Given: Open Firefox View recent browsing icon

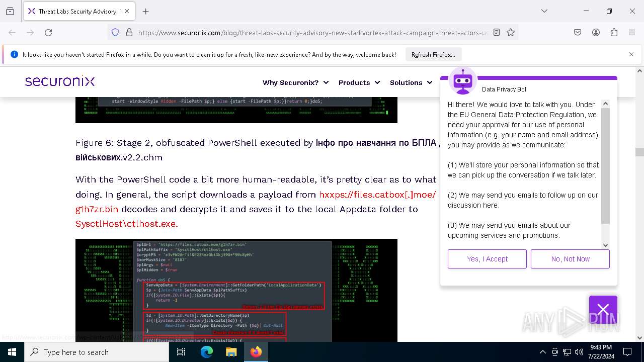Looking at the screenshot, I should pos(10,11).
